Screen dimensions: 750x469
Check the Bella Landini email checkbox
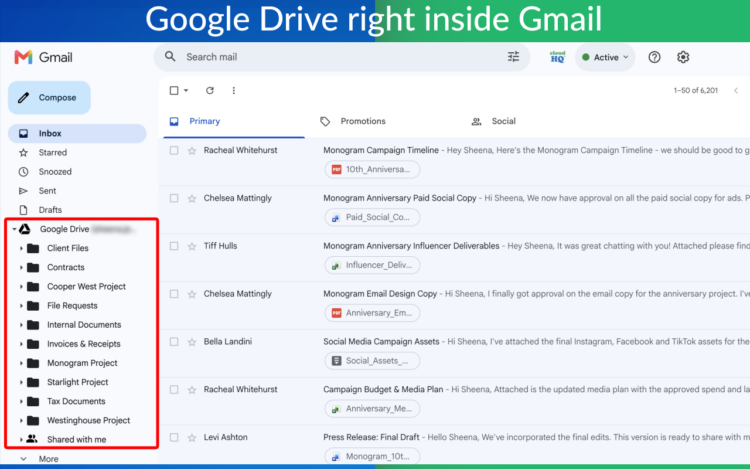click(x=174, y=341)
